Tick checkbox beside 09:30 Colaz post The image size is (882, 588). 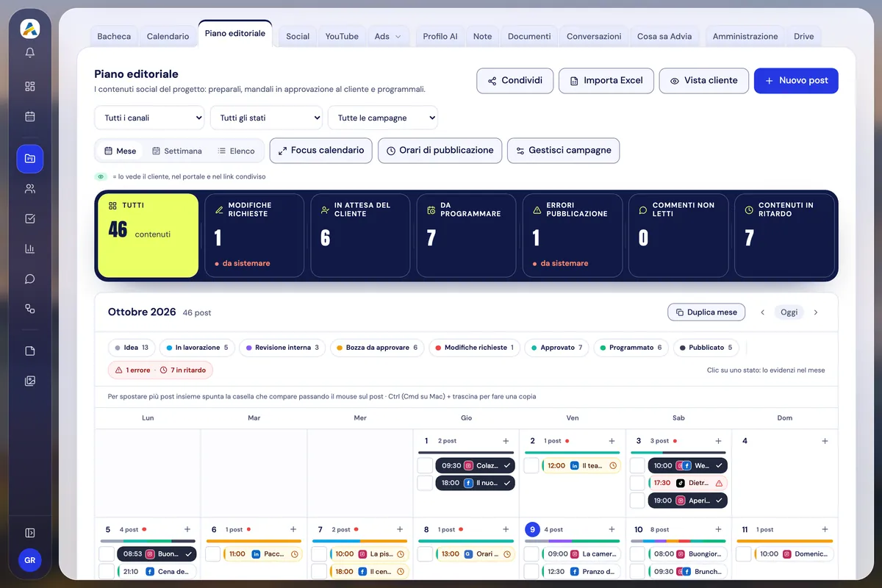point(425,465)
